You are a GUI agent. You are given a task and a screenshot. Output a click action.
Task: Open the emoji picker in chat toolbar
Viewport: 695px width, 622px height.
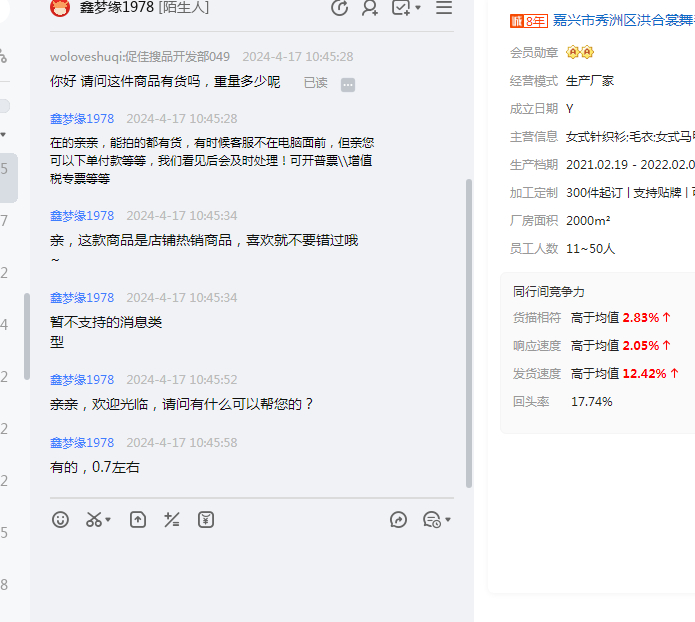pyautogui.click(x=61, y=519)
